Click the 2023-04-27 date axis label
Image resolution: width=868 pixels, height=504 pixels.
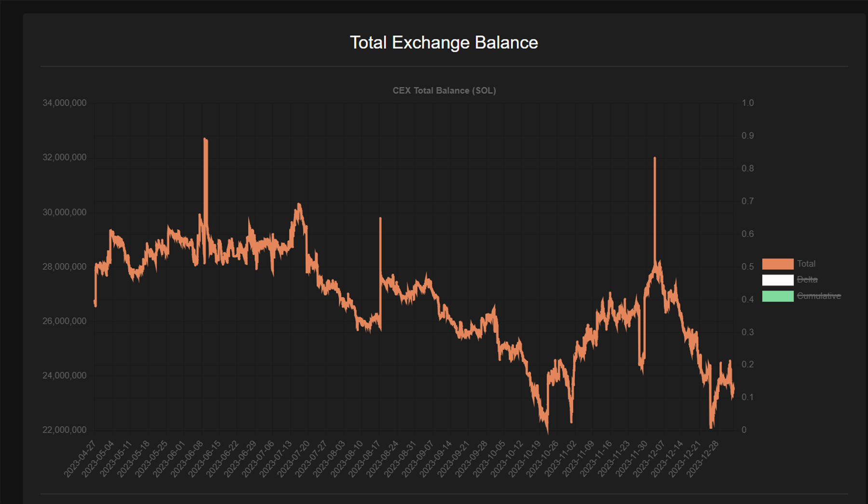pyautogui.click(x=80, y=459)
